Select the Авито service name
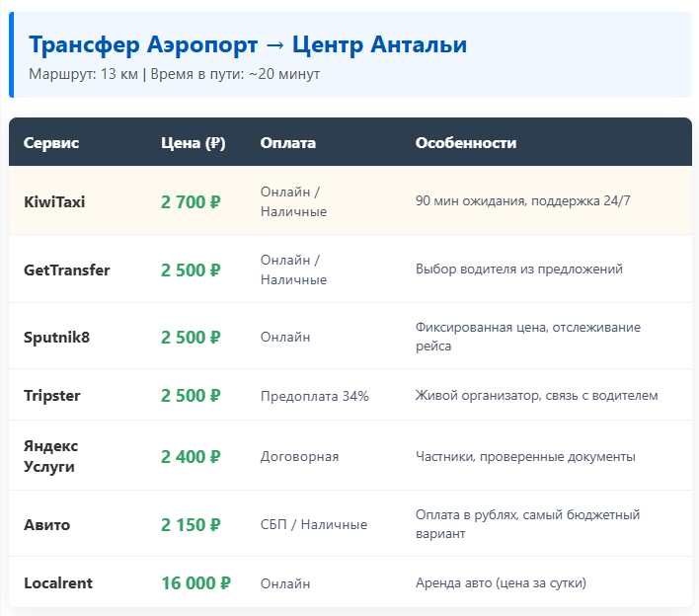699x616 pixels. pyautogui.click(x=46, y=525)
